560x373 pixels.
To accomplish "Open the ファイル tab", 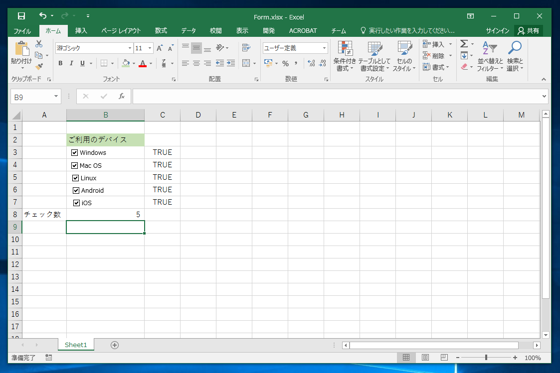I will click(x=22, y=31).
